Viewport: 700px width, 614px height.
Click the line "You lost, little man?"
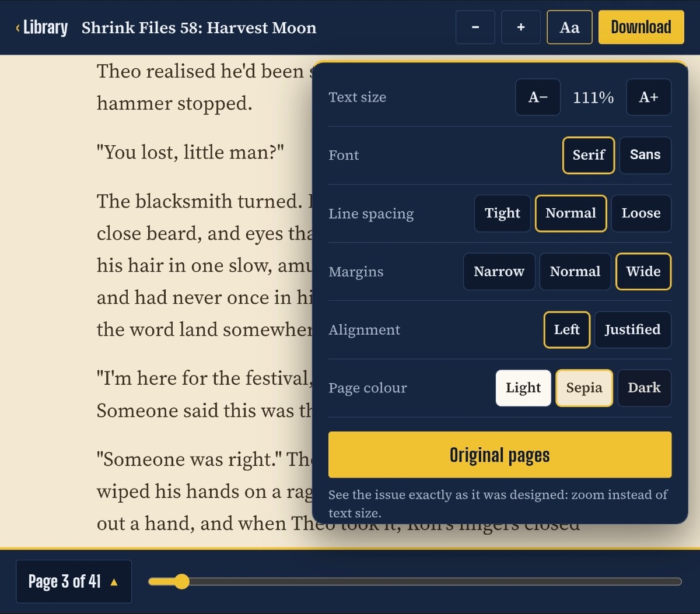(190, 152)
